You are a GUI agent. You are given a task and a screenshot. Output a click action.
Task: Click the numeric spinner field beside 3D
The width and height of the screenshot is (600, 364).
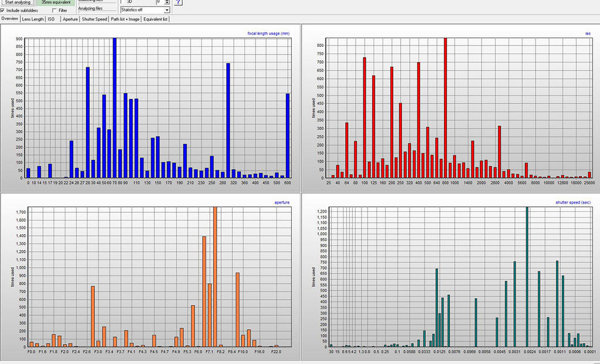tap(159, 2)
